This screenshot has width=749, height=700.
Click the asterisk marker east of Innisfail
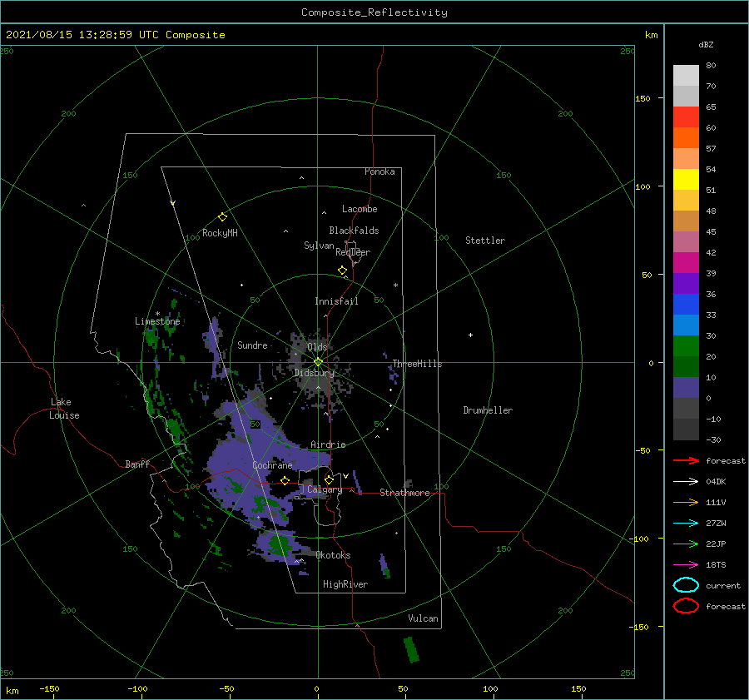tap(395, 285)
